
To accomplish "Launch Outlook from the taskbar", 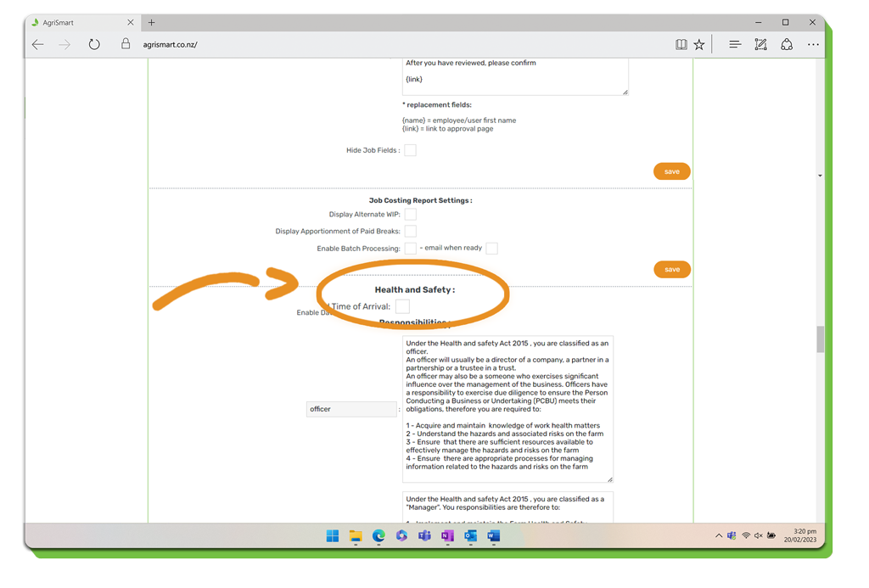I will coord(470,536).
